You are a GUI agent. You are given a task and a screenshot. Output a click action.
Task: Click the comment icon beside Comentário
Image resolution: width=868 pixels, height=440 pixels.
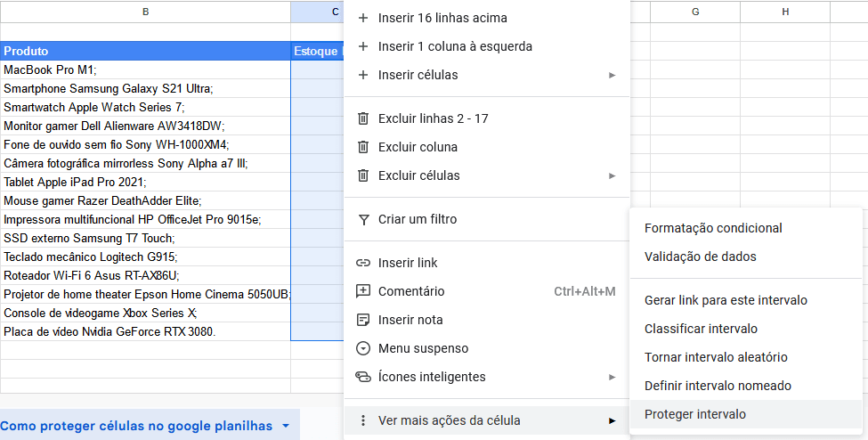pos(362,291)
